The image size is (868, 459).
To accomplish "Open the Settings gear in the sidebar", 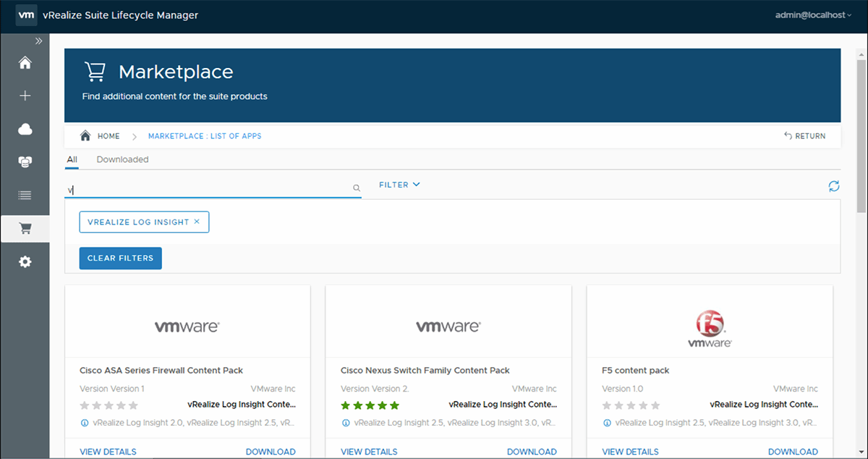I will [25, 261].
